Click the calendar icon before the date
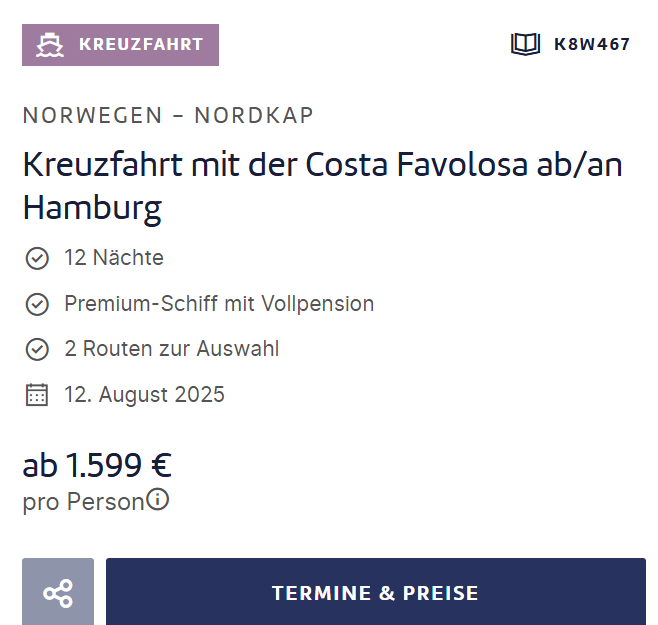 point(37,395)
